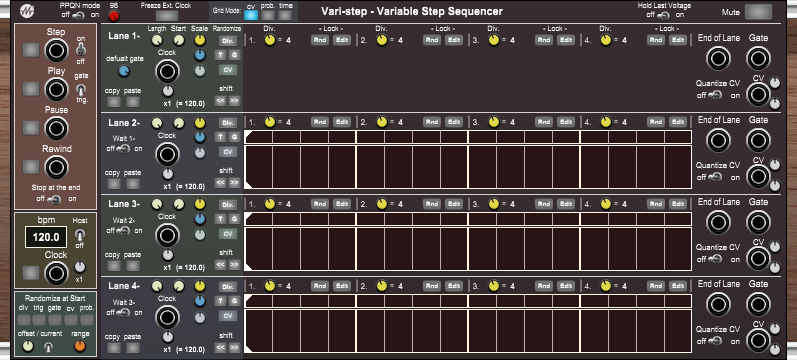The height and width of the screenshot is (360, 797).
Task: Click Lane 3 section 4 Edit button
Action: click(678, 204)
